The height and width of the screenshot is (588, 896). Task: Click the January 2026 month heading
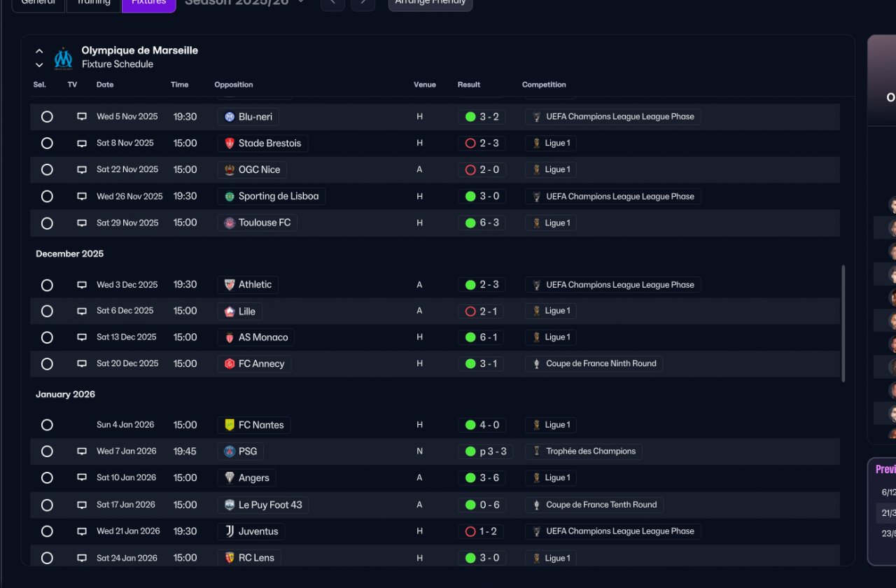(x=66, y=395)
